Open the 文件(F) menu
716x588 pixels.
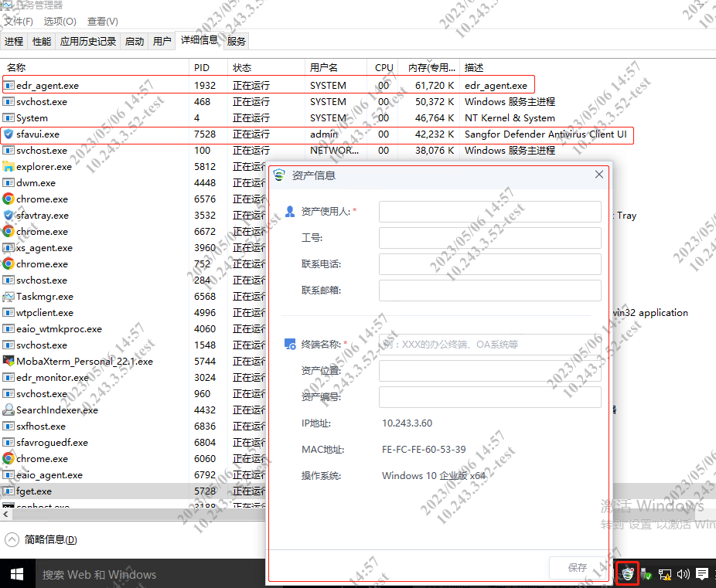(x=19, y=22)
